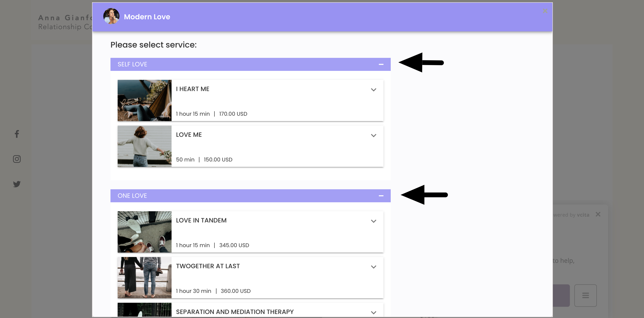Open the Instagram icon in the sidebar
644x318 pixels.
coord(17,159)
